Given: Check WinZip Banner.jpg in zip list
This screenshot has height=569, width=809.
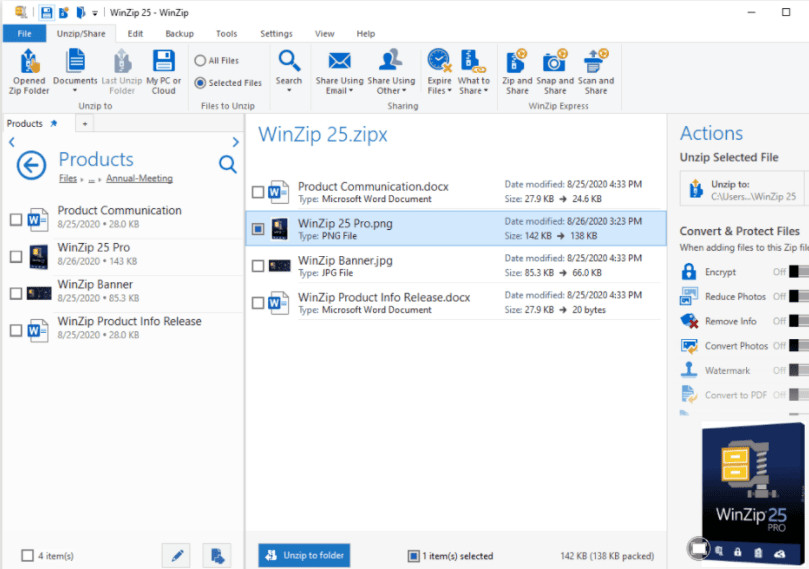Looking at the screenshot, I should point(258,266).
